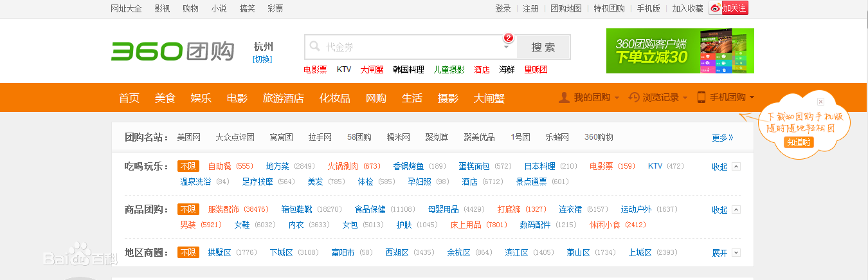
Task: Click 加入收藏 bookmark link
Action: [687, 8]
